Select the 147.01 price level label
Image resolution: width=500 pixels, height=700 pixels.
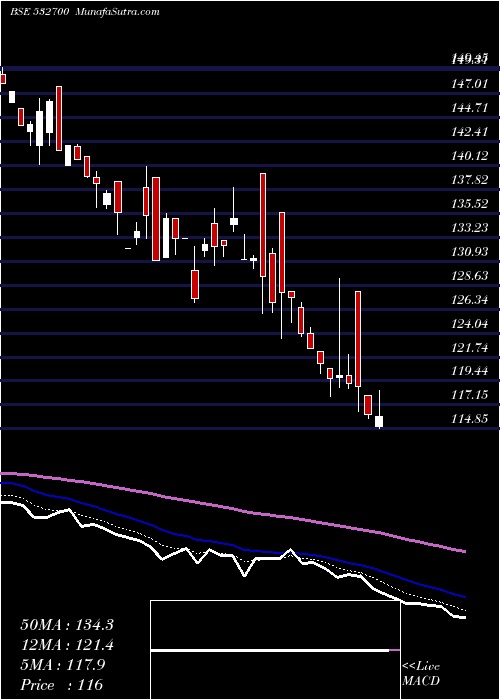click(x=469, y=83)
